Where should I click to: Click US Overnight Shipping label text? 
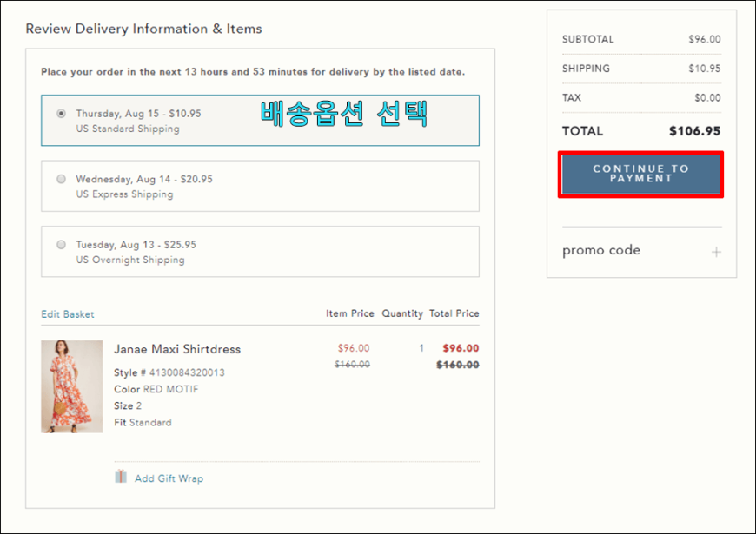[130, 260]
